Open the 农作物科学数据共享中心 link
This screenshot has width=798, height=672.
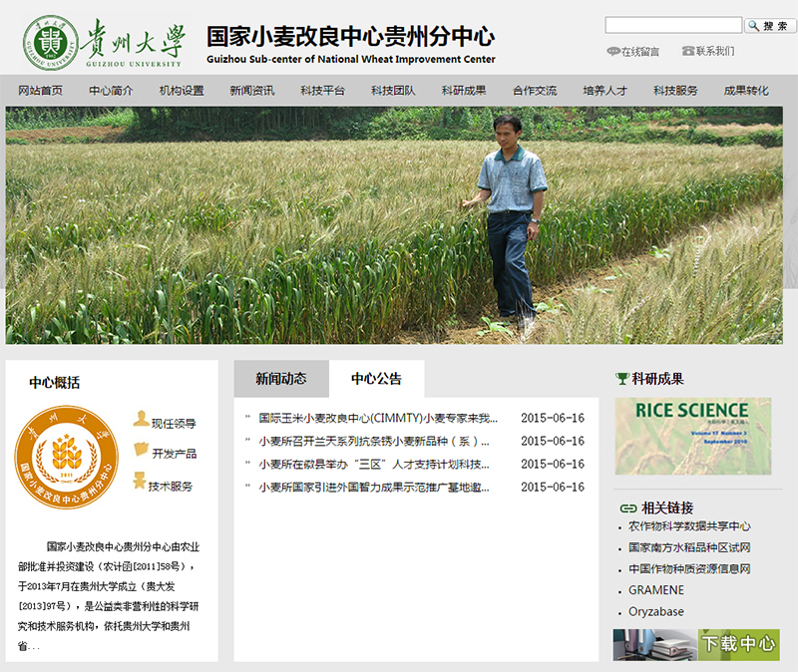[x=689, y=526]
